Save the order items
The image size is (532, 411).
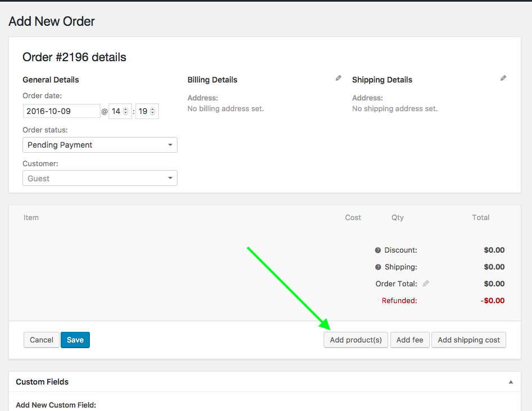click(75, 340)
